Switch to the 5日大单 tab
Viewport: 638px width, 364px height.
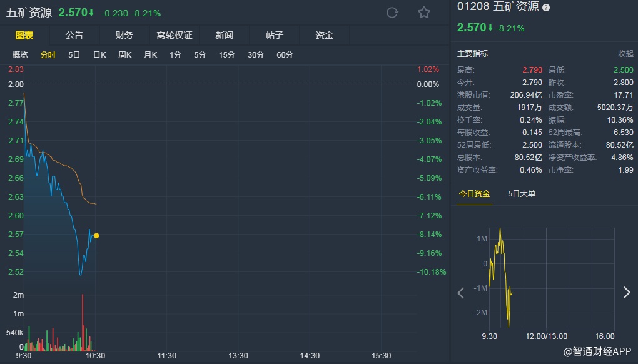(x=522, y=194)
